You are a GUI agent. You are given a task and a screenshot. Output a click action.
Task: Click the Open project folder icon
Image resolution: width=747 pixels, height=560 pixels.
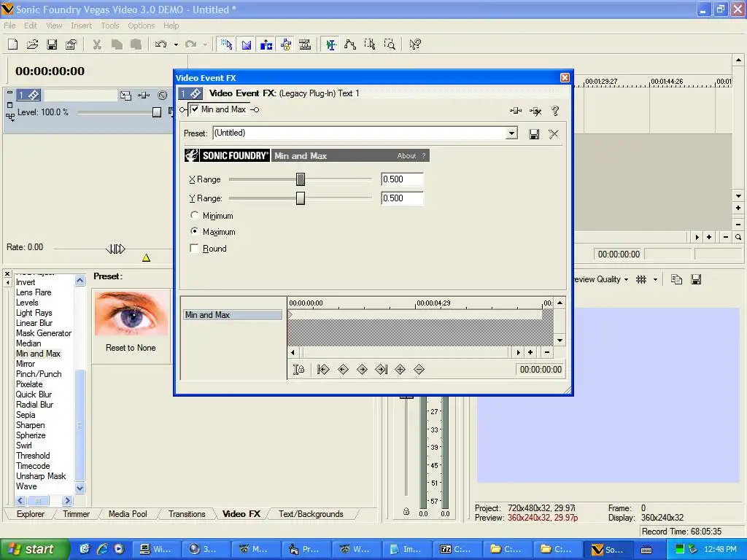click(x=32, y=44)
